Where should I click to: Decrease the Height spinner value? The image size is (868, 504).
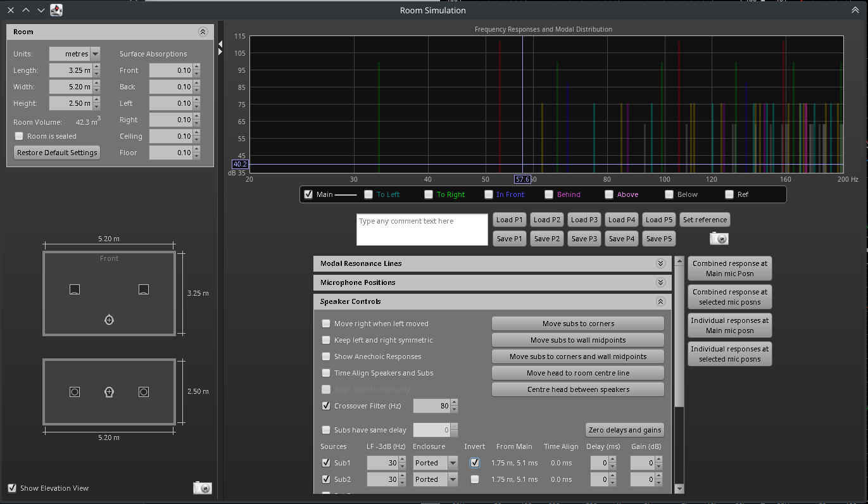click(96, 106)
